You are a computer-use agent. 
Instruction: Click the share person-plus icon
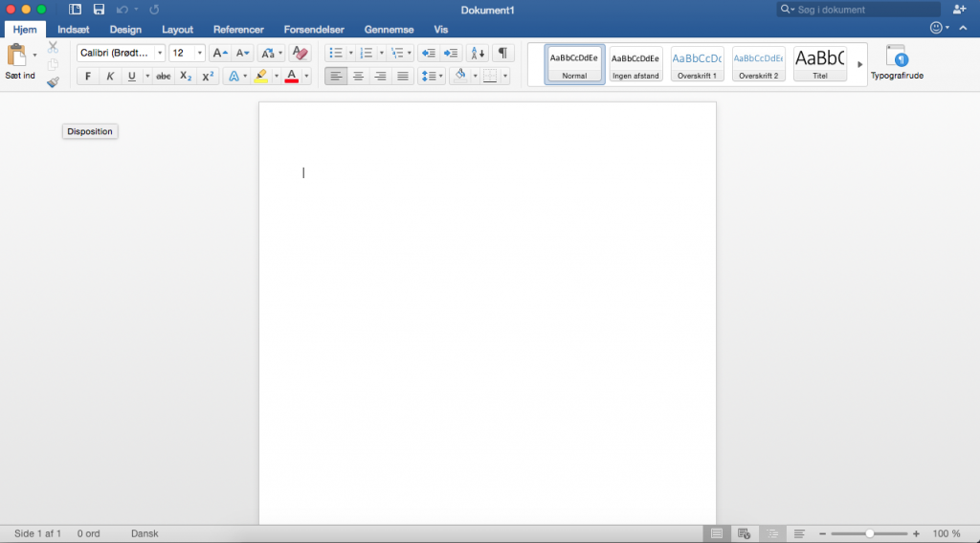[x=959, y=10]
